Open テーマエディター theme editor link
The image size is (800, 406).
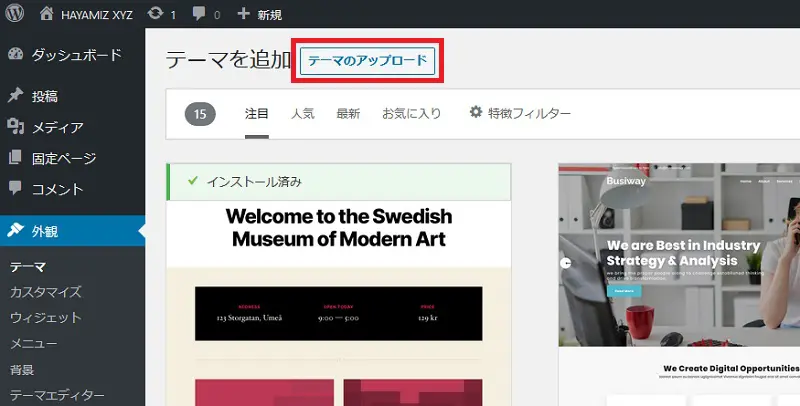click(56, 395)
